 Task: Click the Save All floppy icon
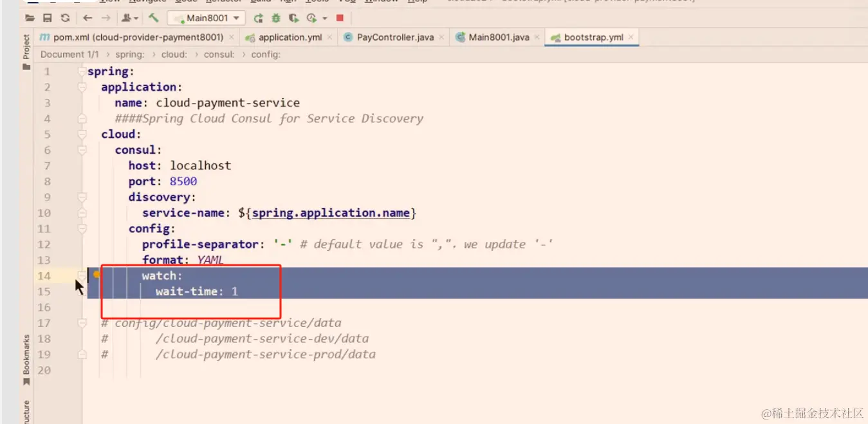click(48, 18)
